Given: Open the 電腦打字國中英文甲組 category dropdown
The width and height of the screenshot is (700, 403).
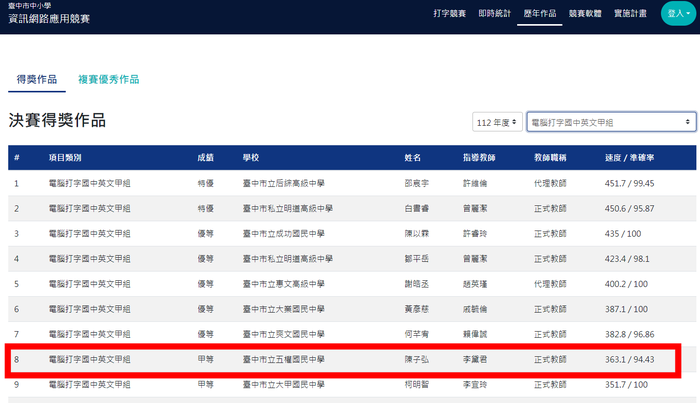Looking at the screenshot, I should click(611, 122).
